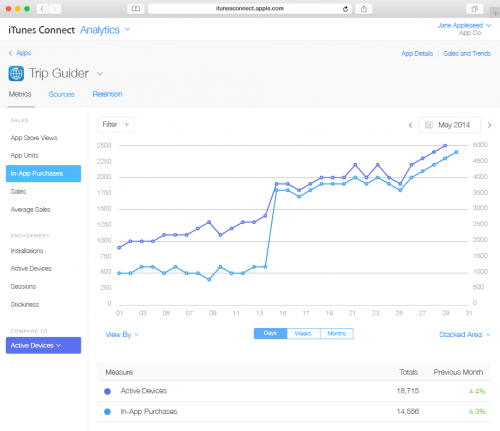Go back to the Apps list
Screen dimensions: 500x431
tap(20, 53)
